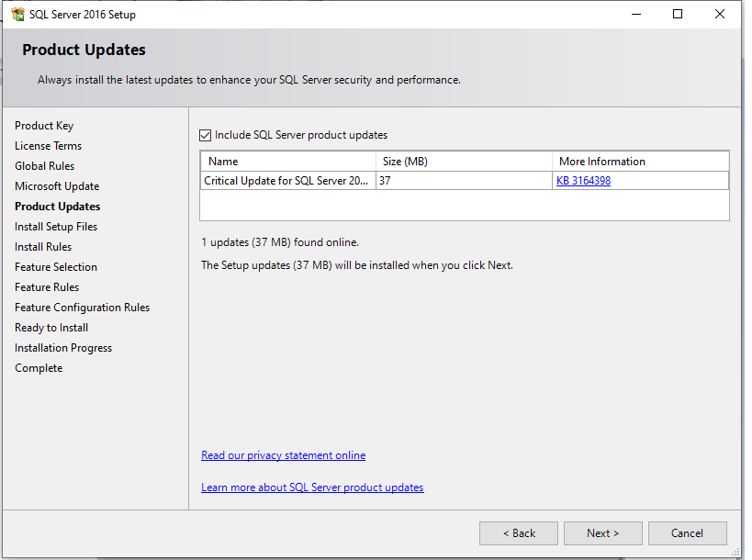The image size is (752, 560).
Task: Open the KB 3164398 knowledge base link
Action: [582, 180]
